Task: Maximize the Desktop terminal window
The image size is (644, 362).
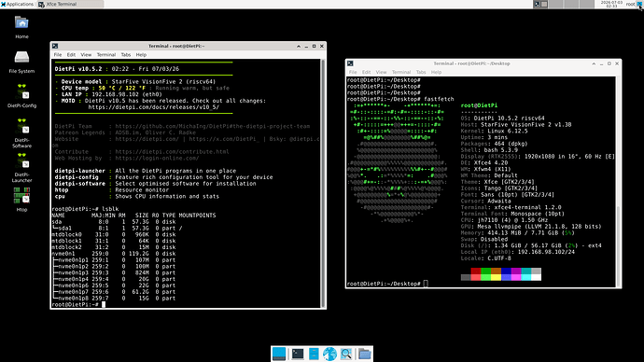Action: tap(609, 64)
